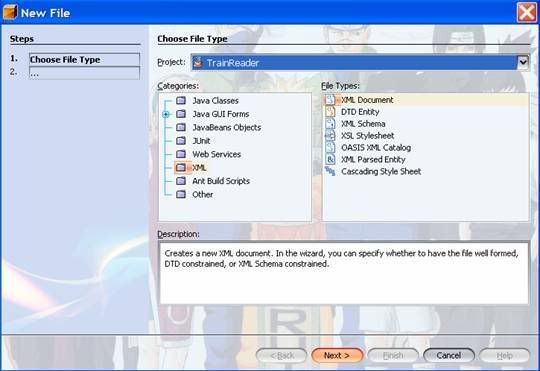Select the Ant Build Scripts category

(x=221, y=181)
